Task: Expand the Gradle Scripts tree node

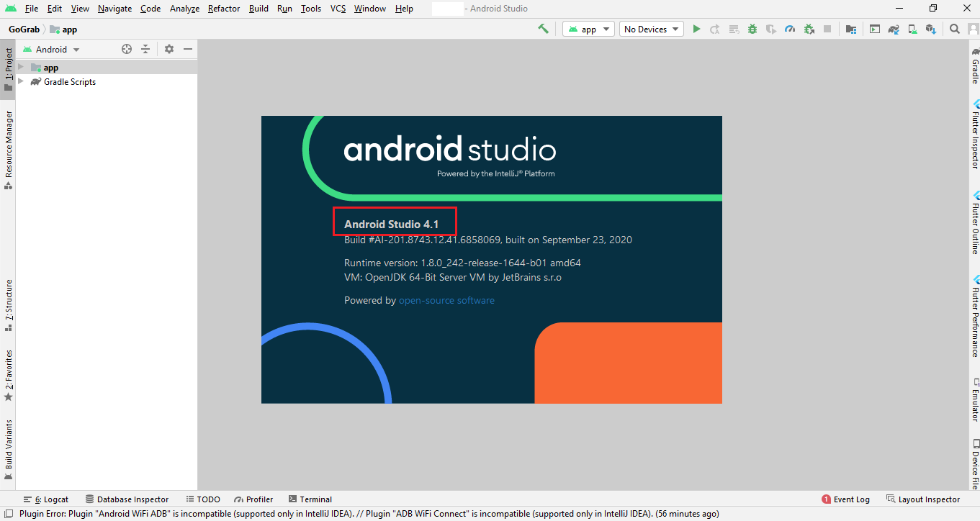Action: 21,81
